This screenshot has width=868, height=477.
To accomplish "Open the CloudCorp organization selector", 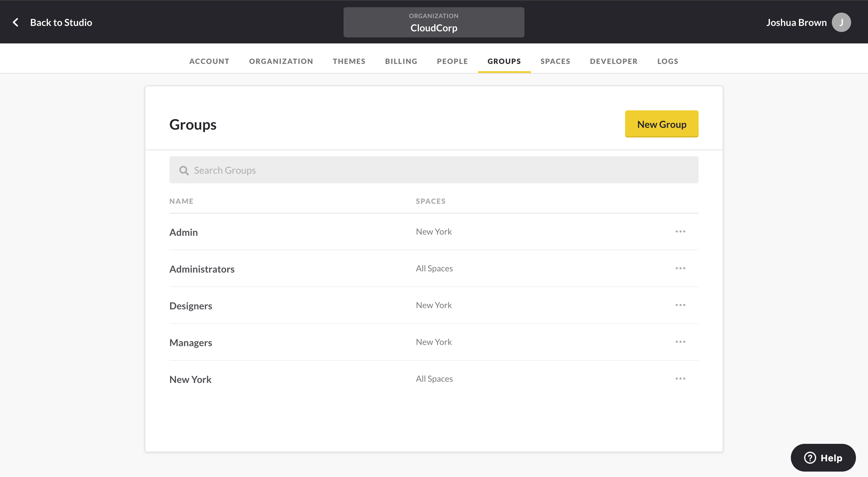I will click(x=434, y=22).
